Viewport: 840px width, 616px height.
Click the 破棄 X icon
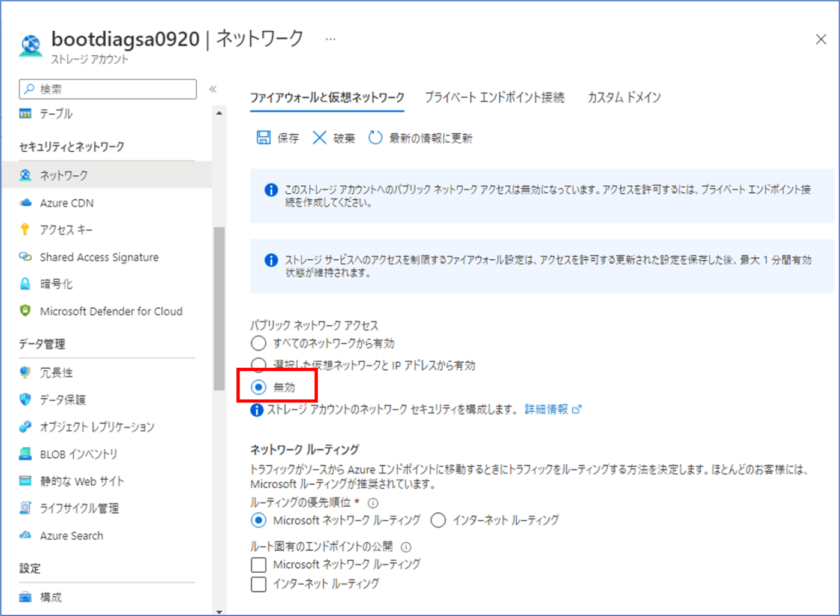point(320,138)
